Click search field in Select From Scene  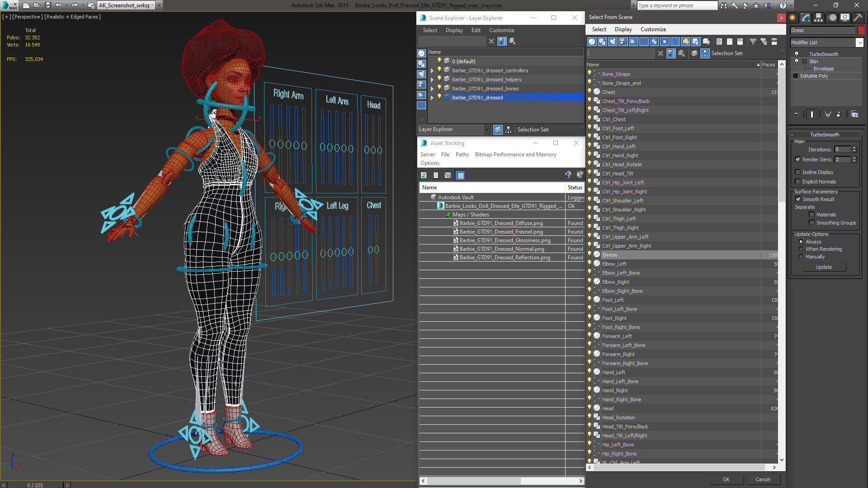(621, 53)
